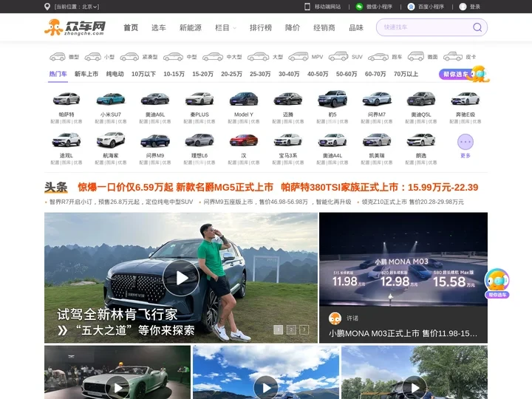Open the 小米SU7 car thumbnail
This screenshot has height=399, width=532.
click(111, 99)
